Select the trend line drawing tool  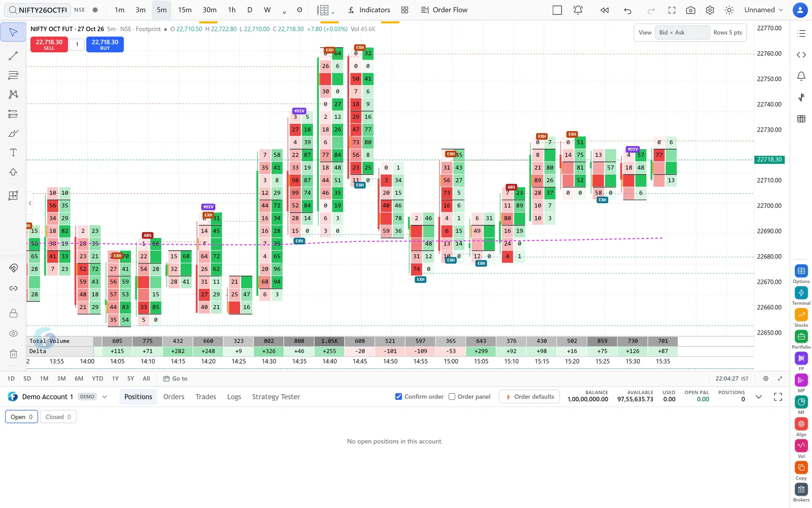coord(13,56)
